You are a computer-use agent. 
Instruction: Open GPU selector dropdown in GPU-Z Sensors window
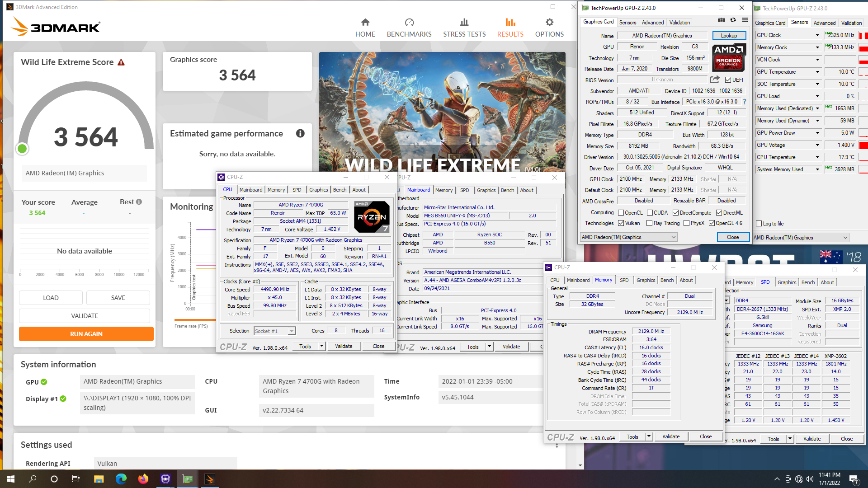point(801,238)
